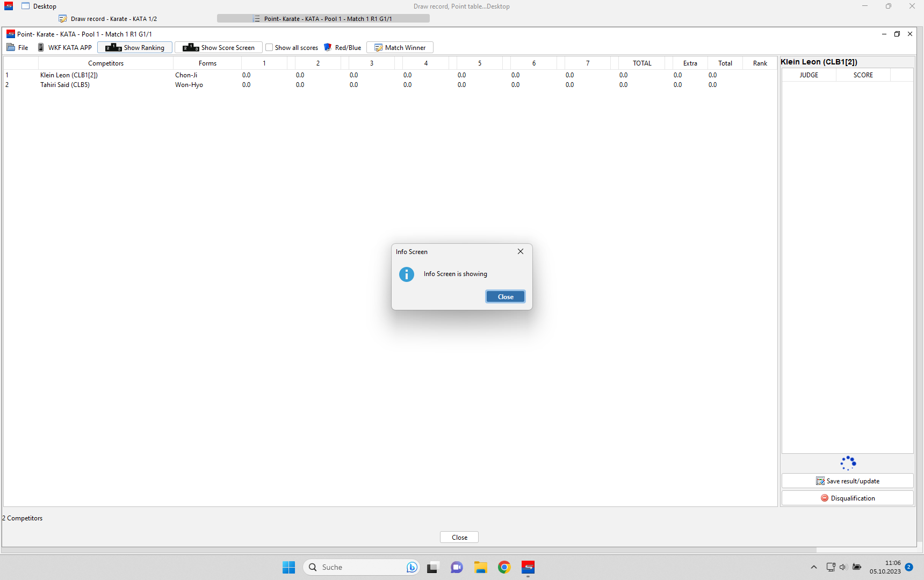Click the WKF KATA APP phone icon
The width and height of the screenshot is (924, 580).
tap(41, 47)
